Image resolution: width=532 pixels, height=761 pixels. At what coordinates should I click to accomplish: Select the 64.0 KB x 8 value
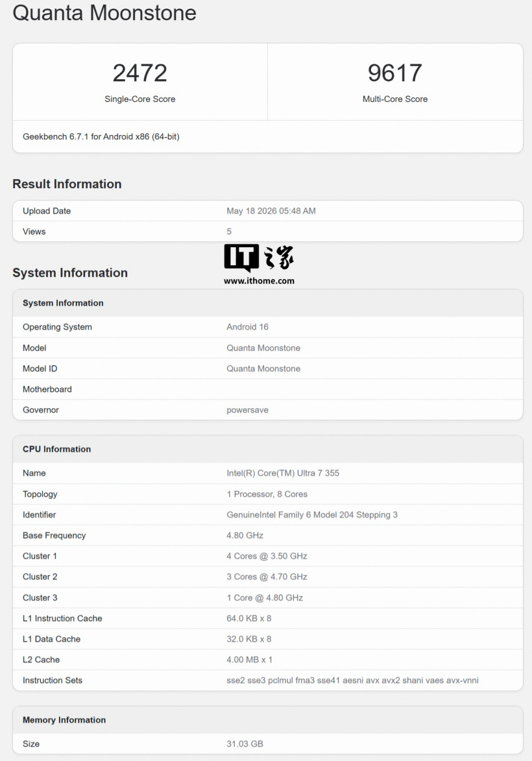[x=249, y=618]
